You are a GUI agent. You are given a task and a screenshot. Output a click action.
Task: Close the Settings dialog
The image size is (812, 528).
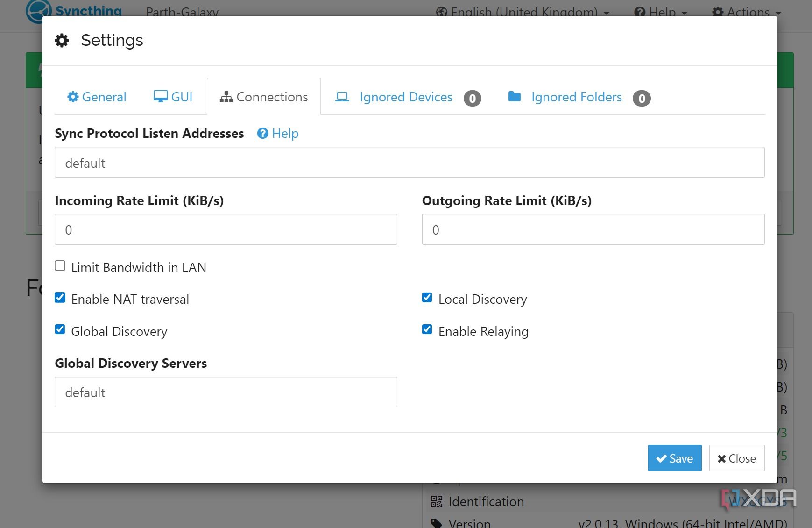[x=736, y=458]
